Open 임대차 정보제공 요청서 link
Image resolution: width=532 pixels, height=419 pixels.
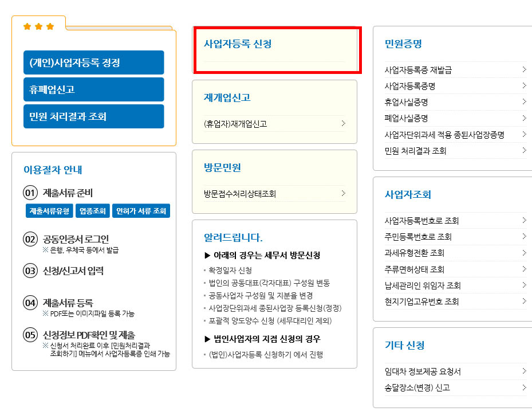[423, 371]
